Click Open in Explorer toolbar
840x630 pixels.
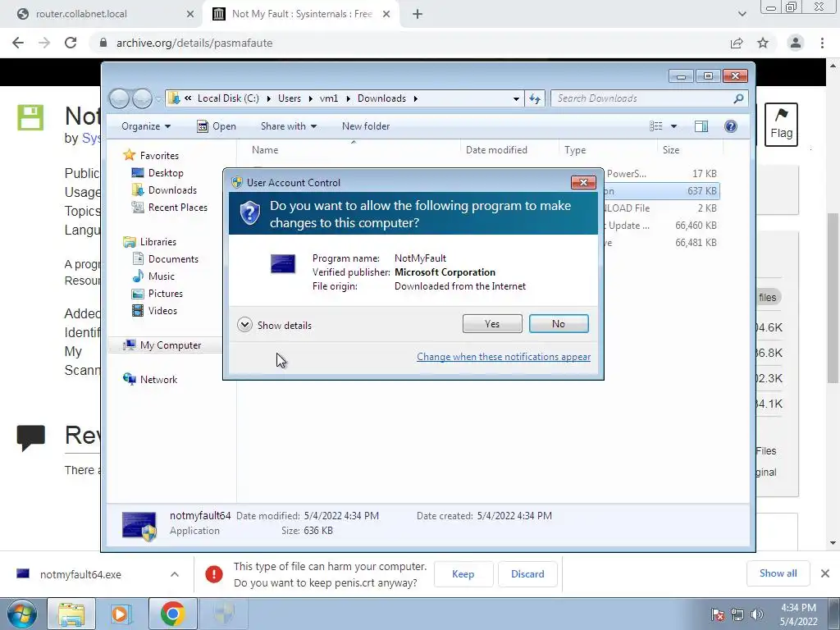click(x=217, y=126)
